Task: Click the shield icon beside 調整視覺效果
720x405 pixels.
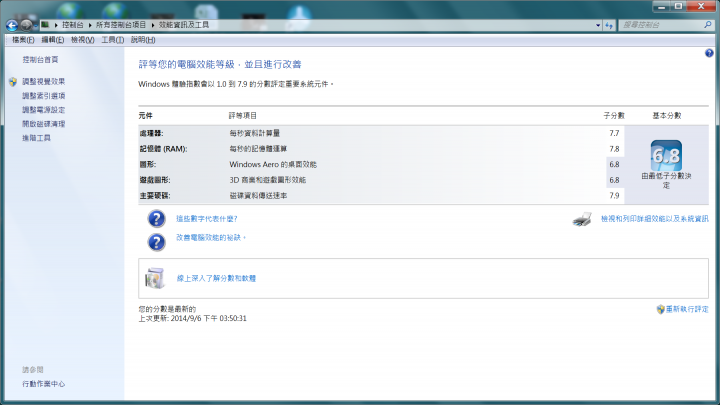Action: pos(13,82)
